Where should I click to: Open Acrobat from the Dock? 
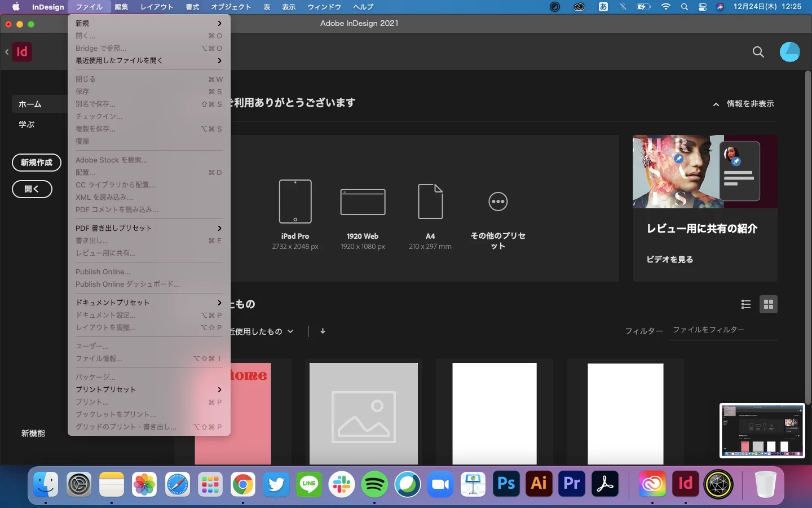coord(604,484)
